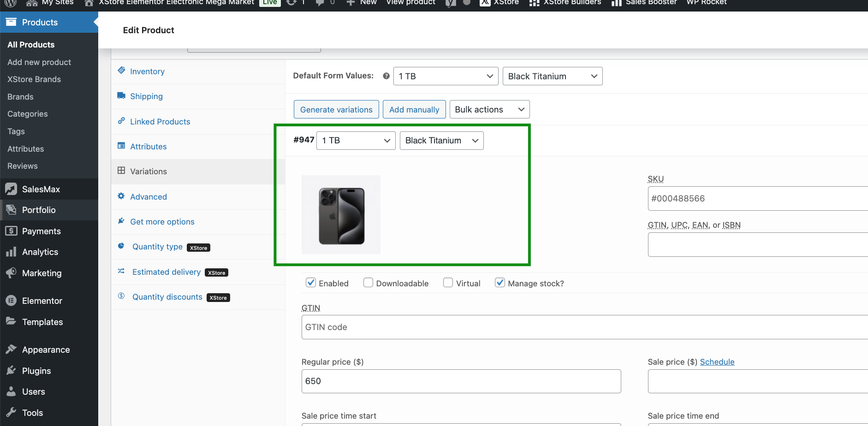
Task: Open the Attributes item in Products submenu
Action: coord(26,149)
